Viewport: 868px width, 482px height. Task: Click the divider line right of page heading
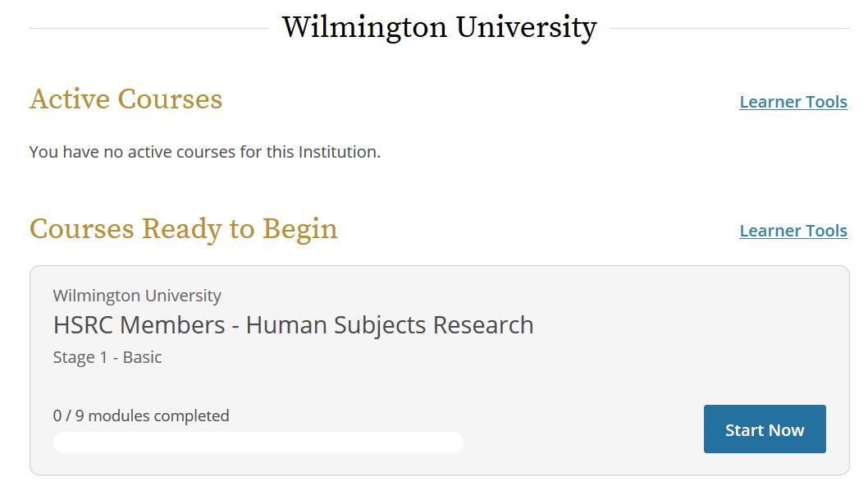point(729,29)
